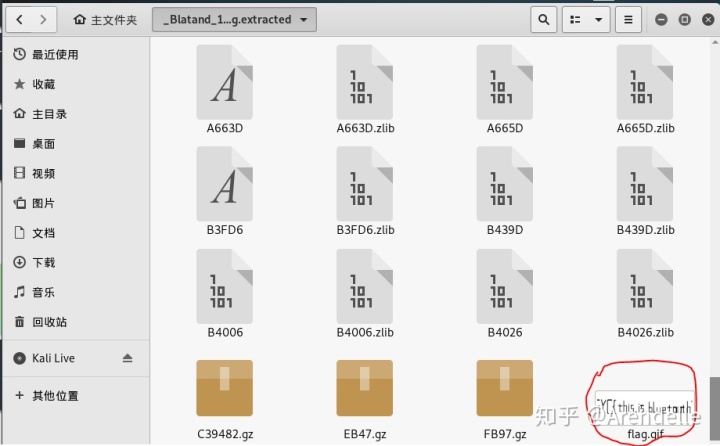The width and height of the screenshot is (720, 446).
Task: Eject the Kali Live volume
Action: [x=128, y=358]
